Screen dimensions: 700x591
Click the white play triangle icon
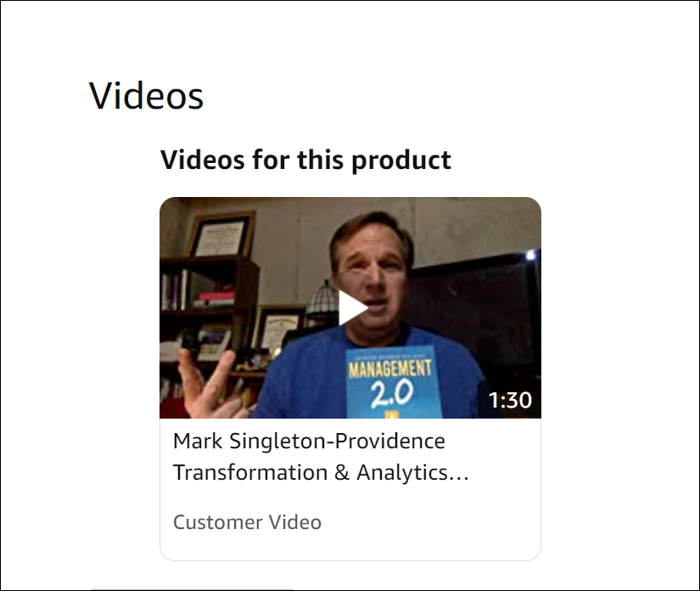(x=353, y=307)
